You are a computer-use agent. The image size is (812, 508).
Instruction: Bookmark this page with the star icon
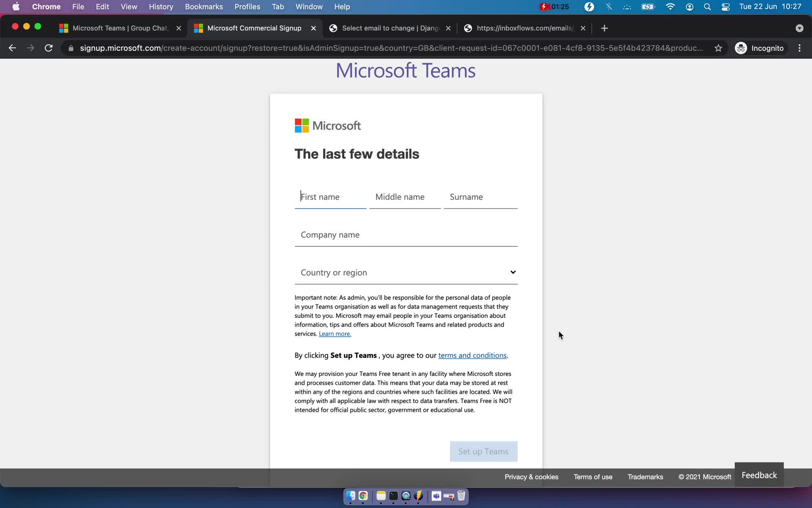(718, 48)
